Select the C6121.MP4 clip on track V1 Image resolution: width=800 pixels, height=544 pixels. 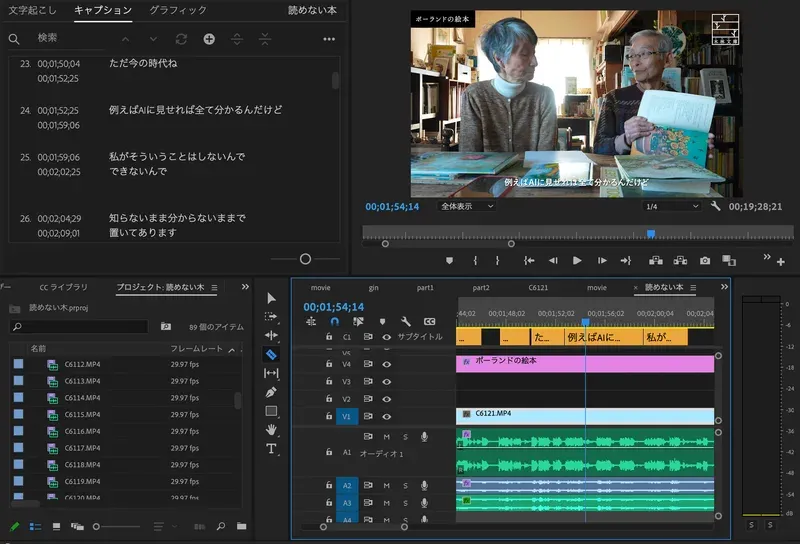(585, 416)
